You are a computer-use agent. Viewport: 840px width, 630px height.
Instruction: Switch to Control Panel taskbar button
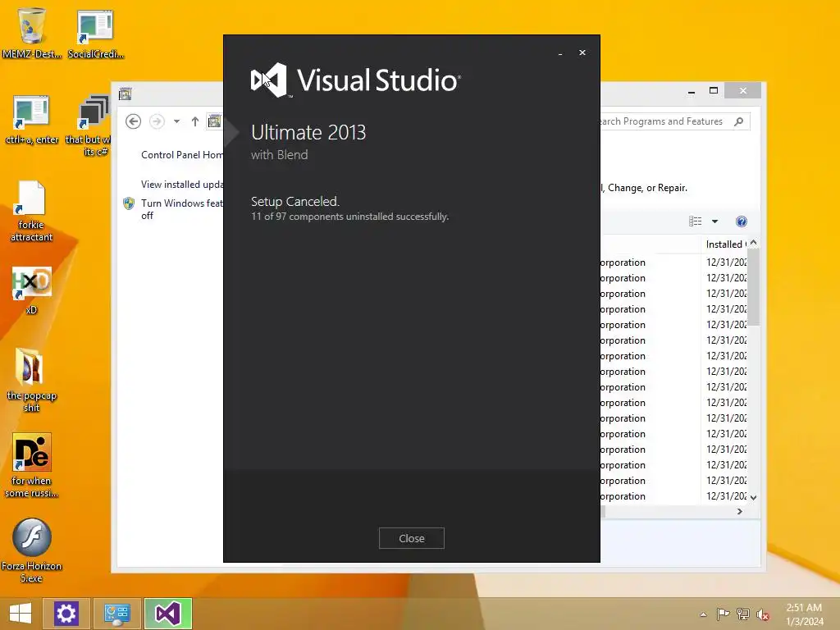click(x=116, y=614)
